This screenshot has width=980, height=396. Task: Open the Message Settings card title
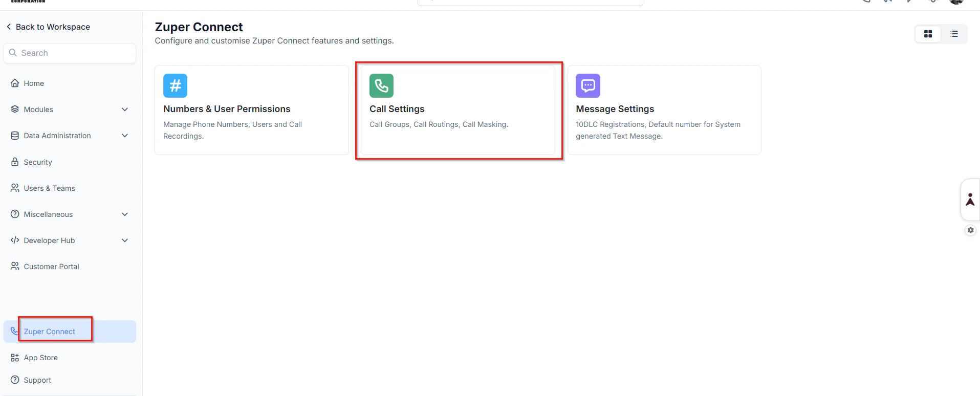(x=615, y=109)
